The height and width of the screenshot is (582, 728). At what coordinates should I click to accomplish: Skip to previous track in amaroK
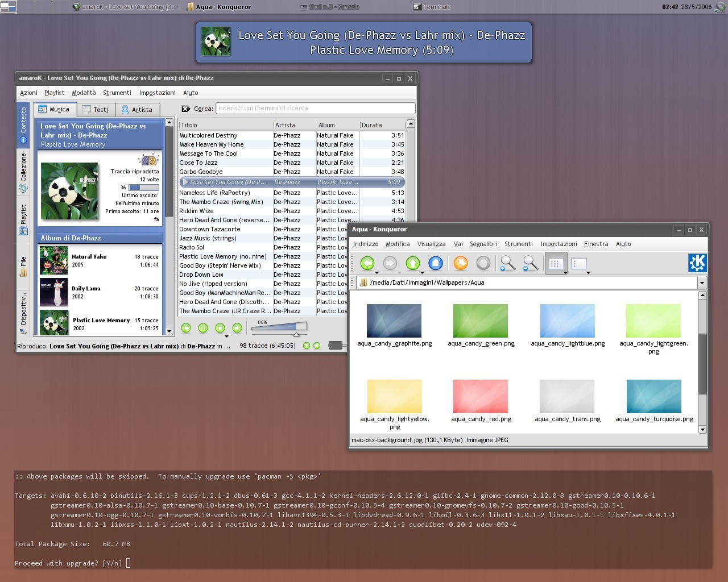186,328
